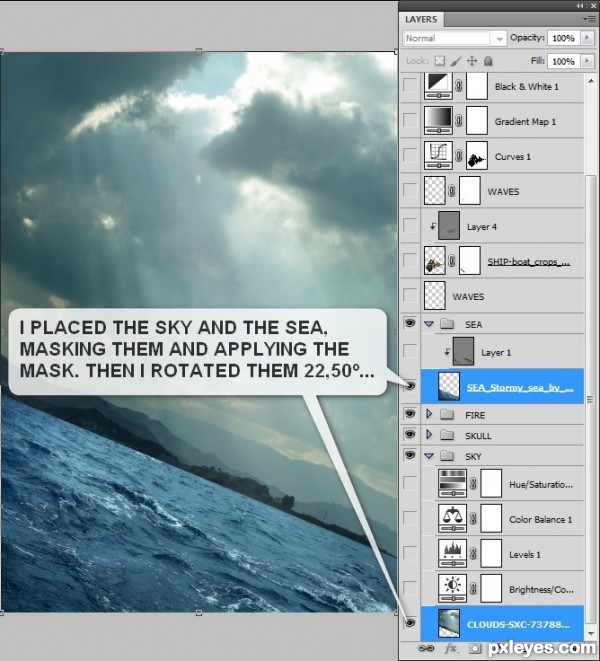Screen dimensions: 600x661
Task: Hide the SKULL group
Action: pyautogui.click(x=410, y=435)
